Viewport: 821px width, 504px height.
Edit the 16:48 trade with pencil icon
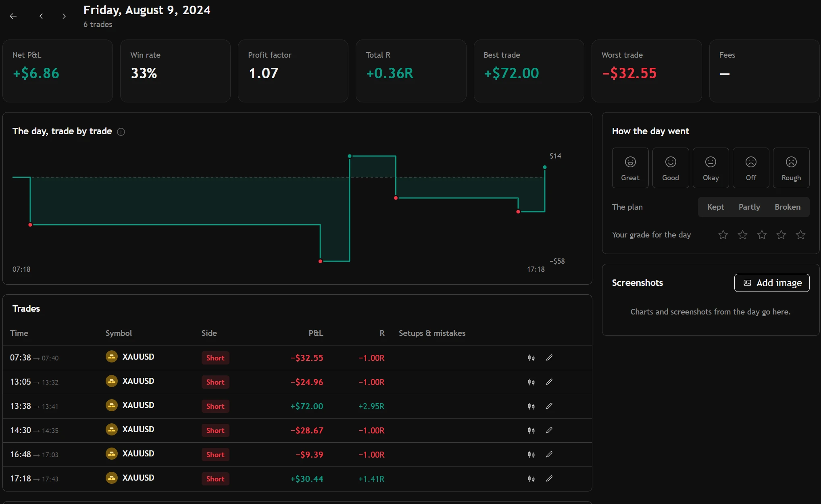[549, 454]
